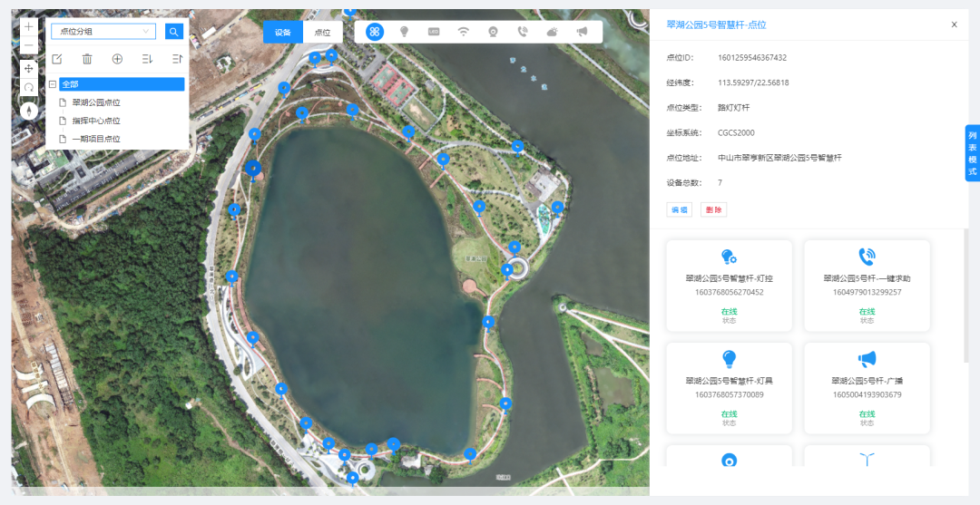Switch to the 点位 tab
The image size is (980, 505).
point(322,33)
